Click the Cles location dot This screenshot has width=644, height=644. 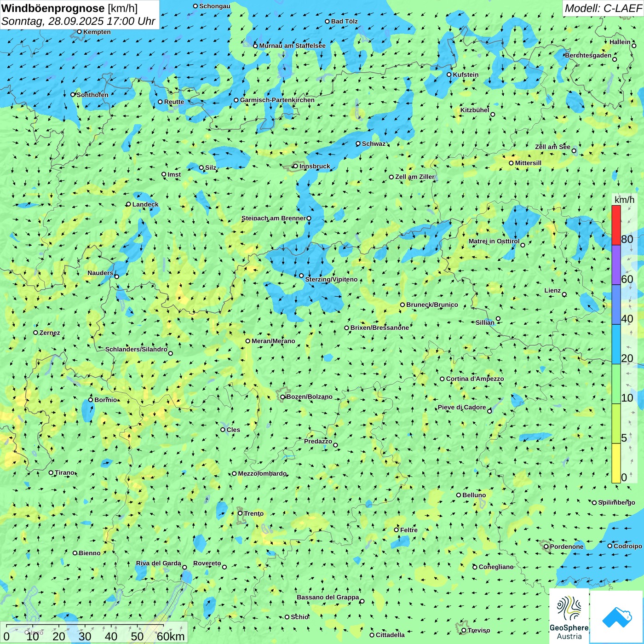click(223, 430)
